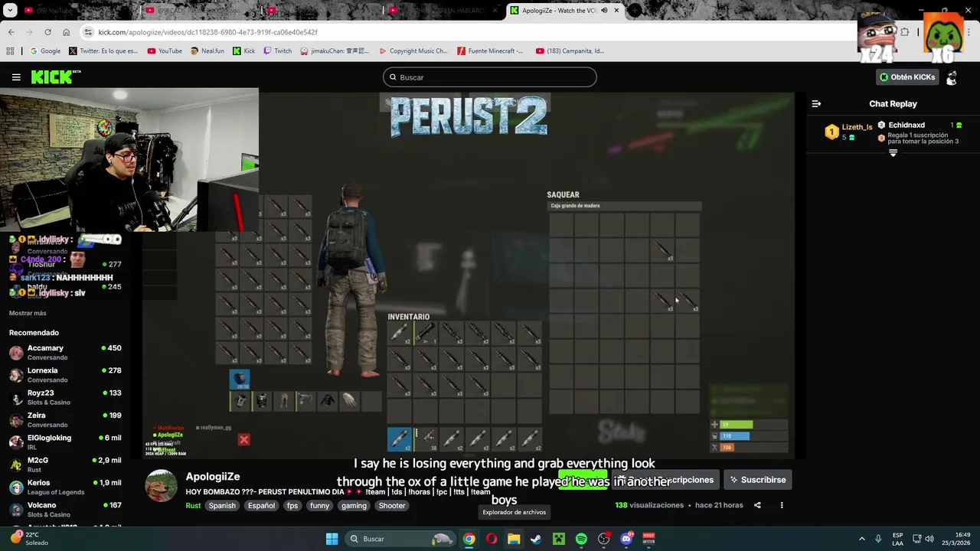Open Spotify from taskbar
980x551 pixels.
(581, 539)
